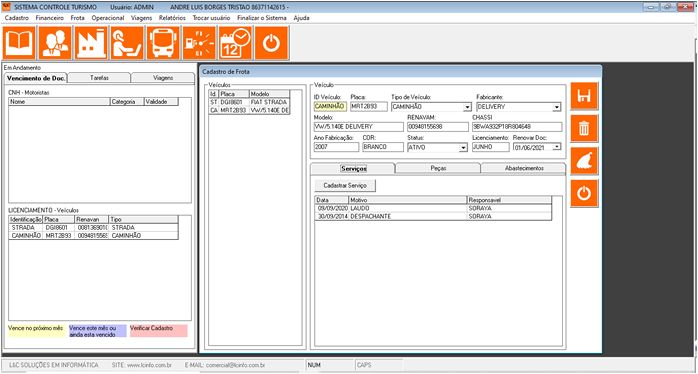Click the CHASSI input field
The height and width of the screenshot is (374, 698).
(x=517, y=127)
